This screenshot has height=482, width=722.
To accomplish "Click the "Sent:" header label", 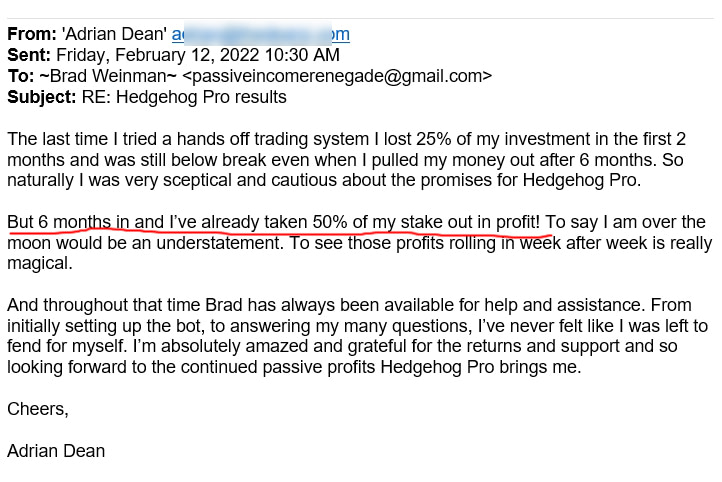I will (x=29, y=55).
